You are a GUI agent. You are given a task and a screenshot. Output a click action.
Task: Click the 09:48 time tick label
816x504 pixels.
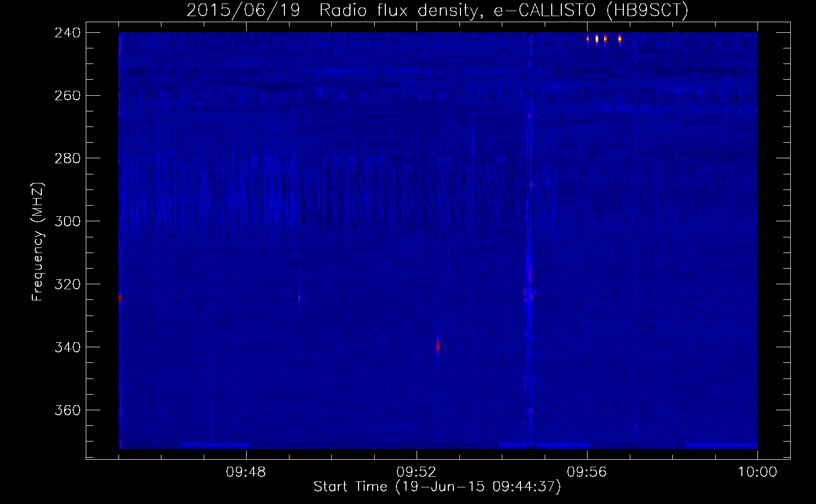pos(246,472)
